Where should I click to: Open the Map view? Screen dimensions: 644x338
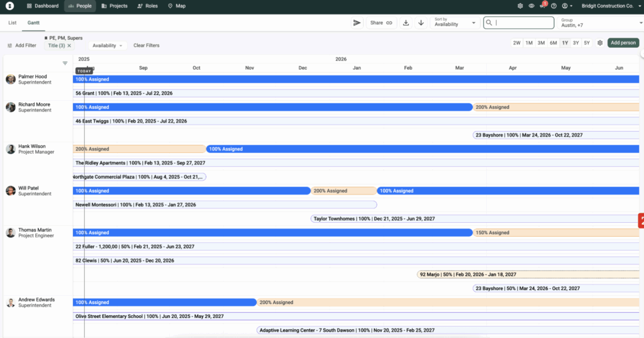click(x=177, y=6)
